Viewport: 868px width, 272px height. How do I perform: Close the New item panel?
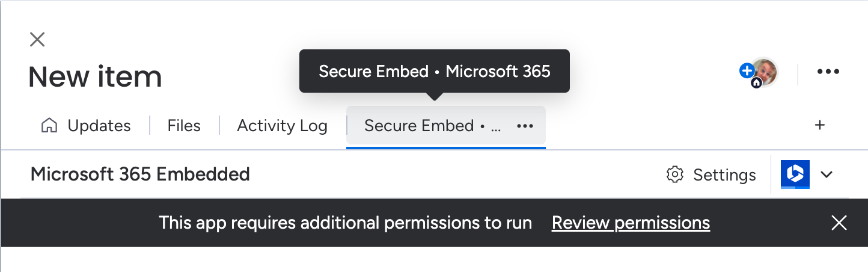[37, 40]
